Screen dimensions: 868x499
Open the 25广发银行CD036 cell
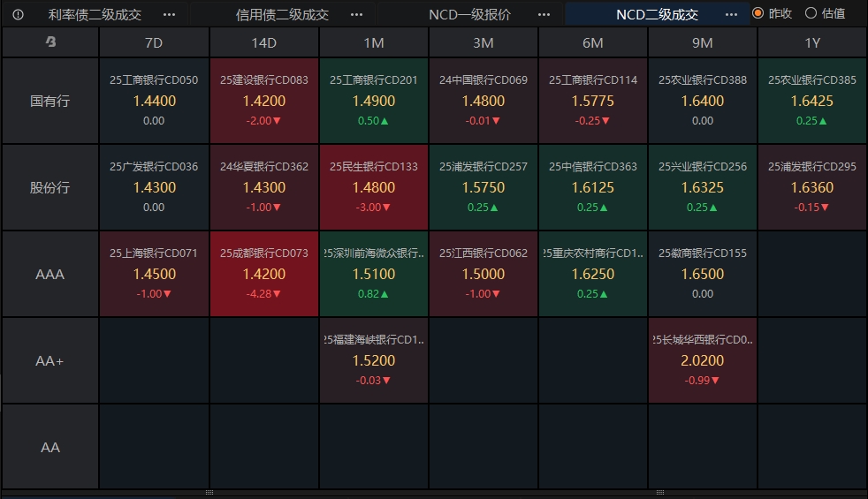click(154, 187)
